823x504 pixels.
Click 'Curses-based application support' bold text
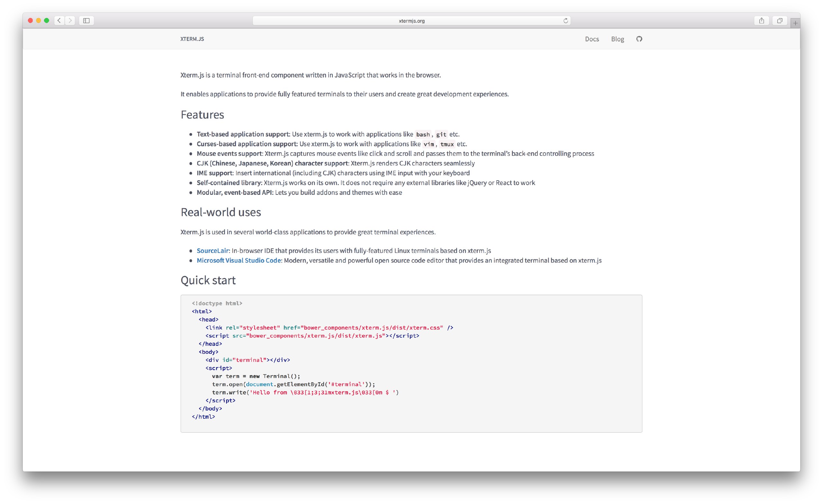[247, 144]
